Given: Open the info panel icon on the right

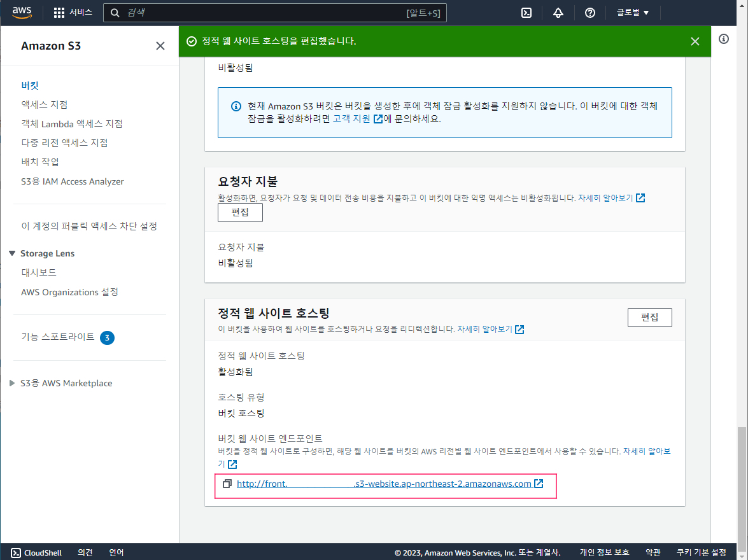Looking at the screenshot, I should 724,39.
